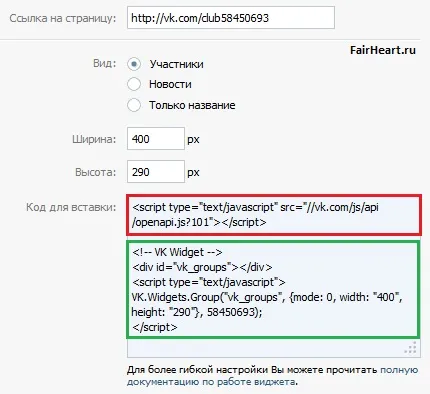
Task: Click the openapi.js script code text
Action: [255, 215]
